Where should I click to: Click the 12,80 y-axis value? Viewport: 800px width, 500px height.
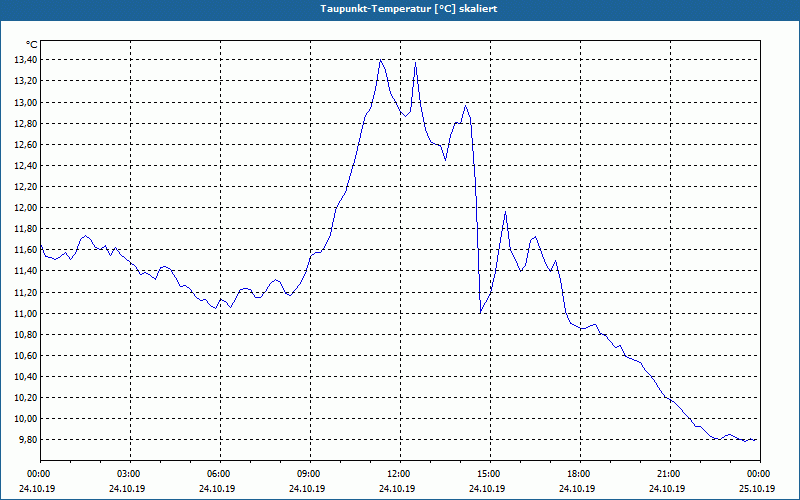point(26,123)
